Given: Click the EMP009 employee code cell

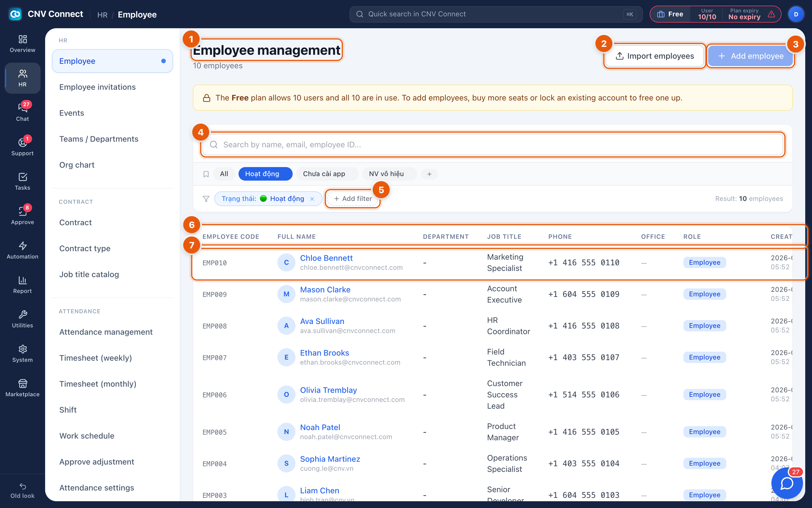Looking at the screenshot, I should click(215, 295).
